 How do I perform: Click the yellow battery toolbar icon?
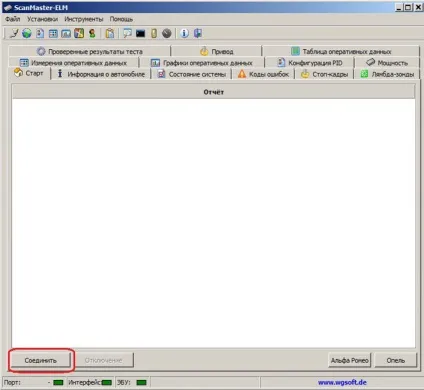pos(154,33)
